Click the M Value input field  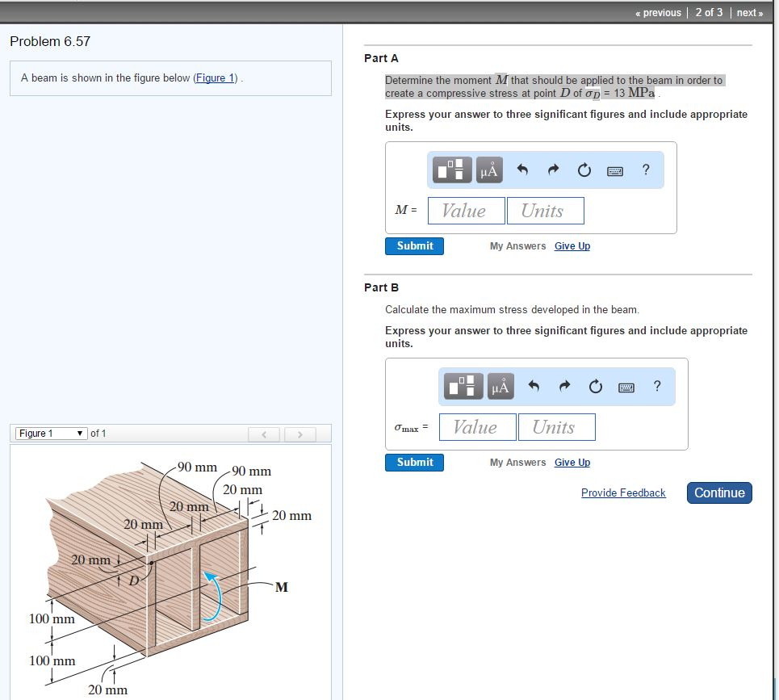pyautogui.click(x=466, y=211)
